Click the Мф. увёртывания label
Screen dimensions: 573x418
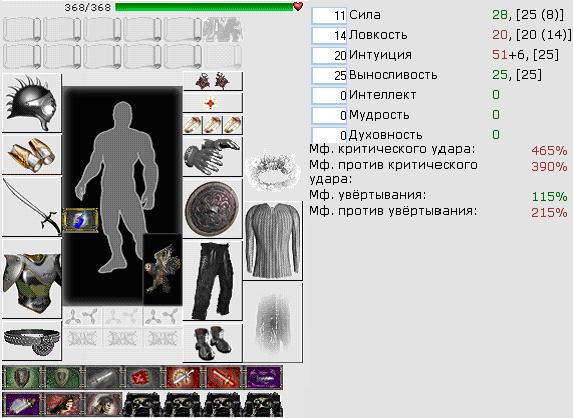point(368,195)
